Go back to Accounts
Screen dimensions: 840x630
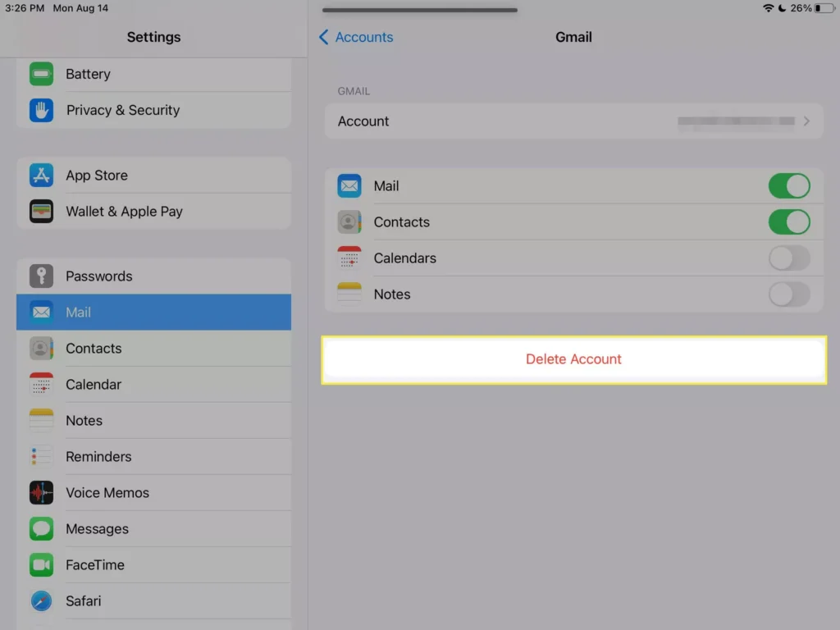tap(355, 37)
